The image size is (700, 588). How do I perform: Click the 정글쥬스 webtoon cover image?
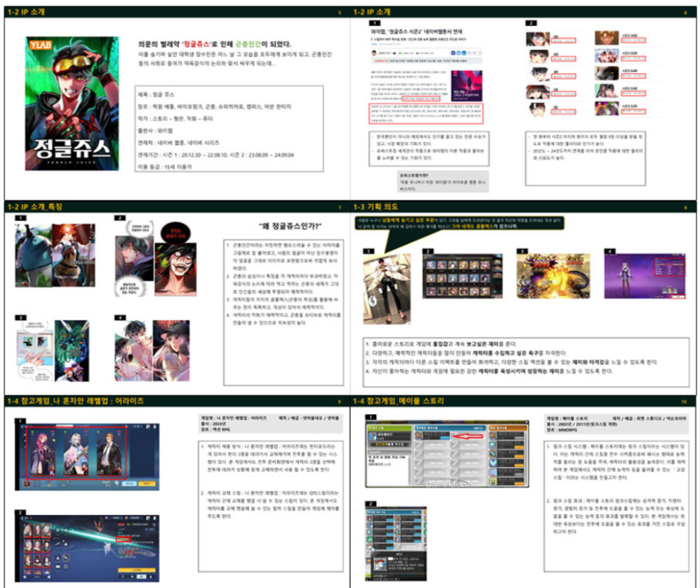click(x=72, y=104)
